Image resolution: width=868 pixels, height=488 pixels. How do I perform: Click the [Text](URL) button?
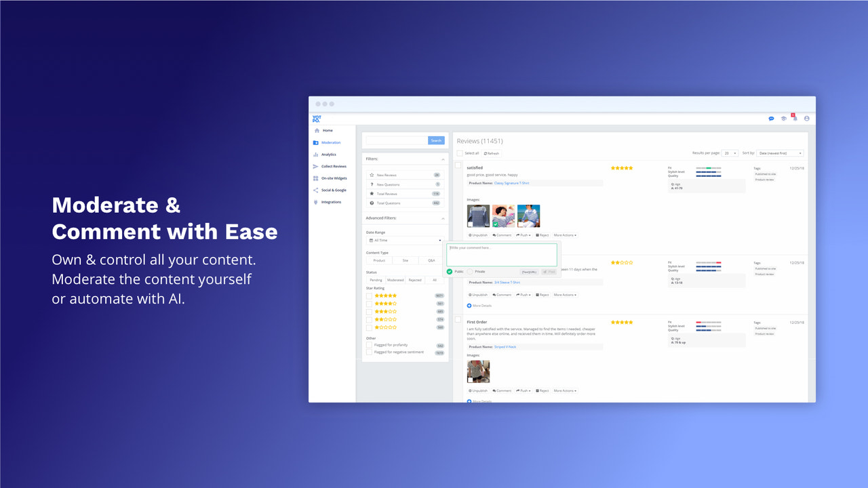click(x=529, y=272)
